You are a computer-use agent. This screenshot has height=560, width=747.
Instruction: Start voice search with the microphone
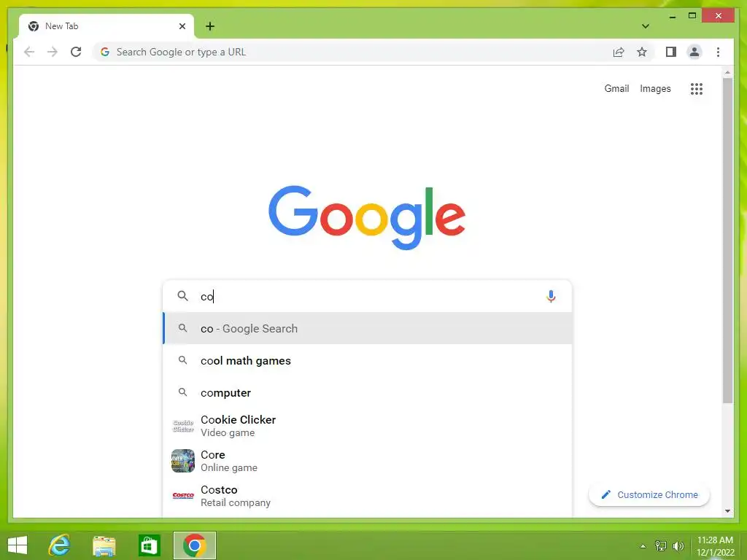(551, 296)
